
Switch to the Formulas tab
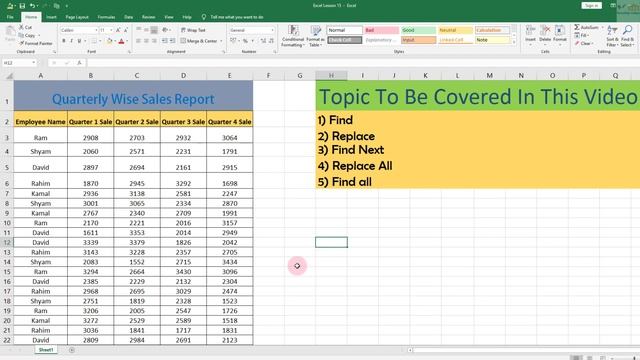(106, 17)
